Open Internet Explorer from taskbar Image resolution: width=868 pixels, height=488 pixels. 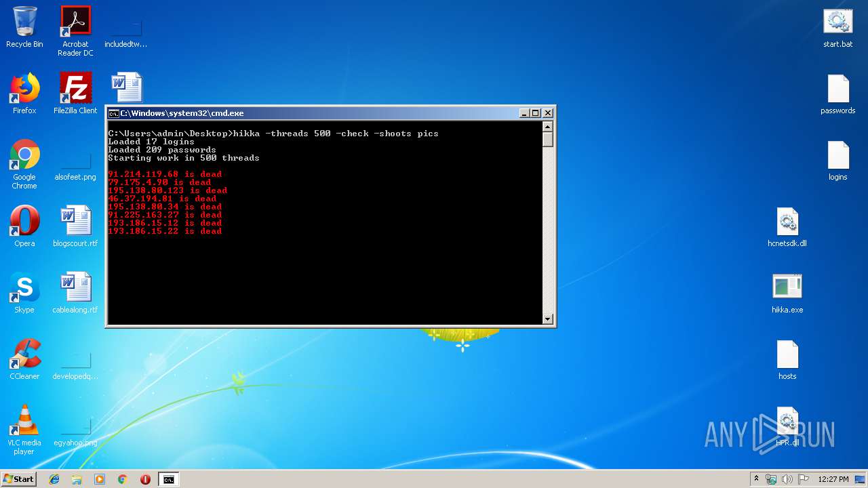coord(54,479)
